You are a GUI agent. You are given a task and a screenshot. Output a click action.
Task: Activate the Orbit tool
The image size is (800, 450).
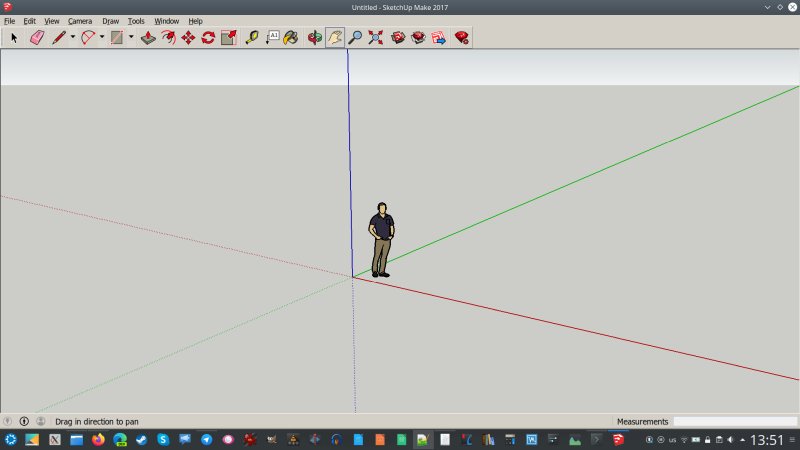click(x=315, y=38)
